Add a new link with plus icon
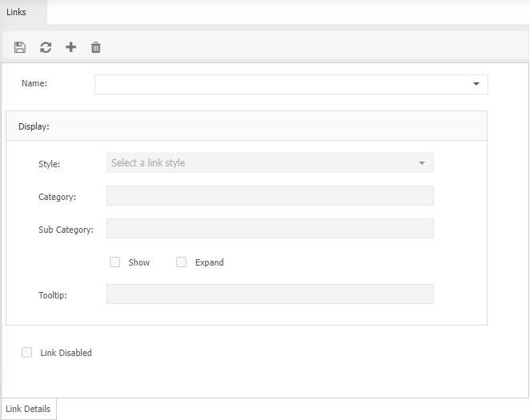 (x=70, y=47)
